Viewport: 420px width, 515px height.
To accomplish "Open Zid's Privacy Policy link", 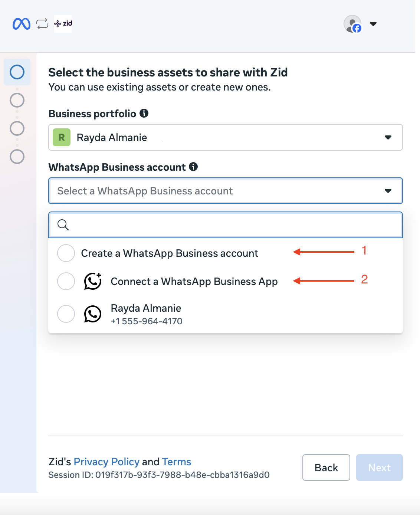I will [x=106, y=462].
